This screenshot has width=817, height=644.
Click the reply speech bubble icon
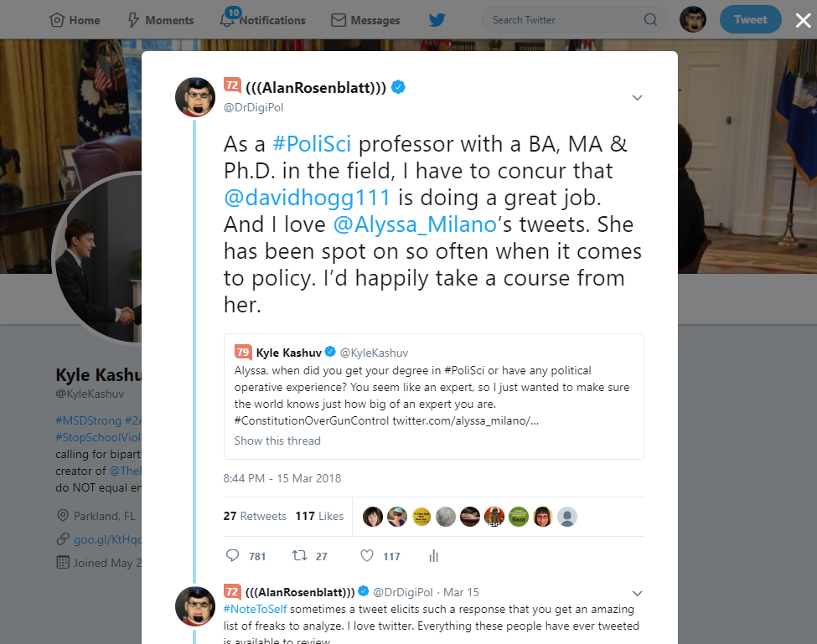[232, 555]
